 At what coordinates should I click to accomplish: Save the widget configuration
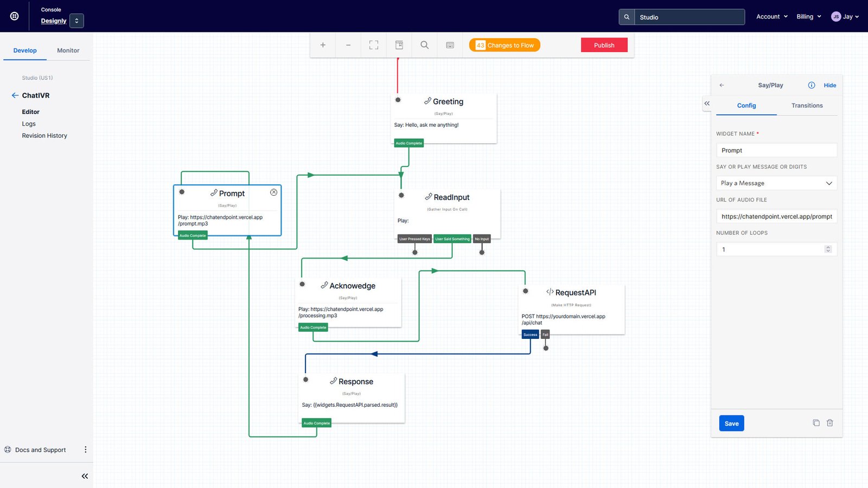(x=731, y=423)
